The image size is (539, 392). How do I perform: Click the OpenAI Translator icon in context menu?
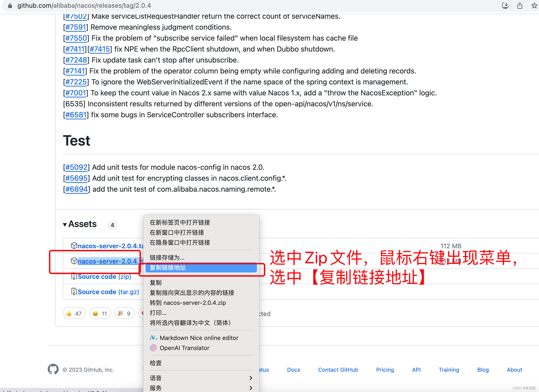(x=154, y=348)
